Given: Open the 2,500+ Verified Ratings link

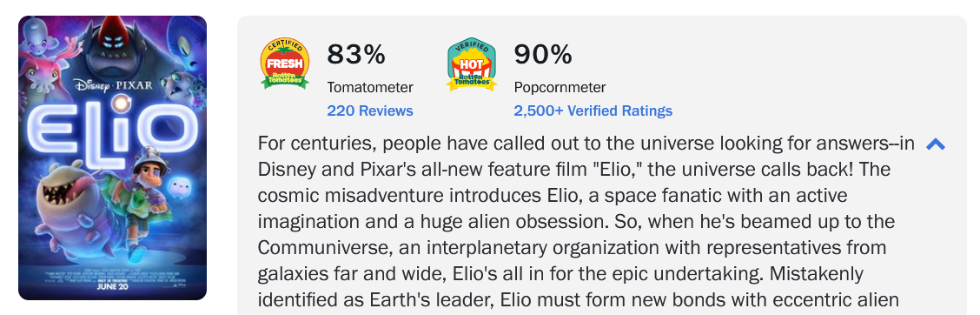Looking at the screenshot, I should point(593,111).
